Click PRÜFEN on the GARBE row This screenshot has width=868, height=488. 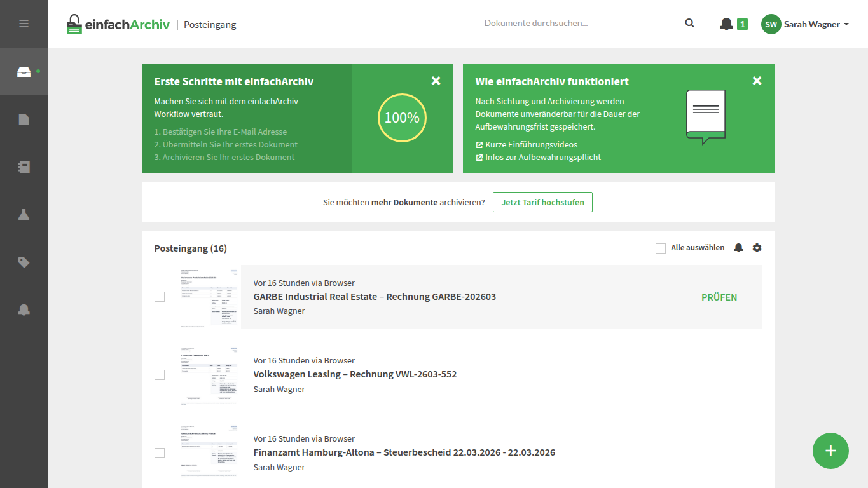click(719, 297)
